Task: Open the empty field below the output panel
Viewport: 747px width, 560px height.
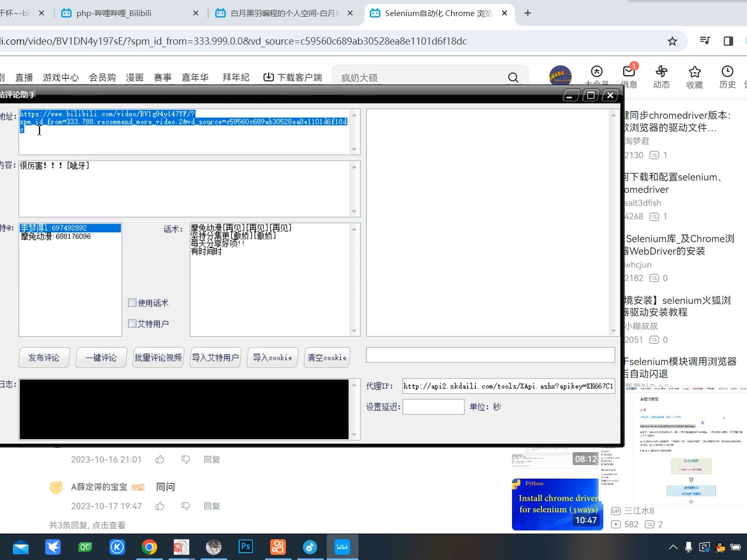Action: (490, 355)
